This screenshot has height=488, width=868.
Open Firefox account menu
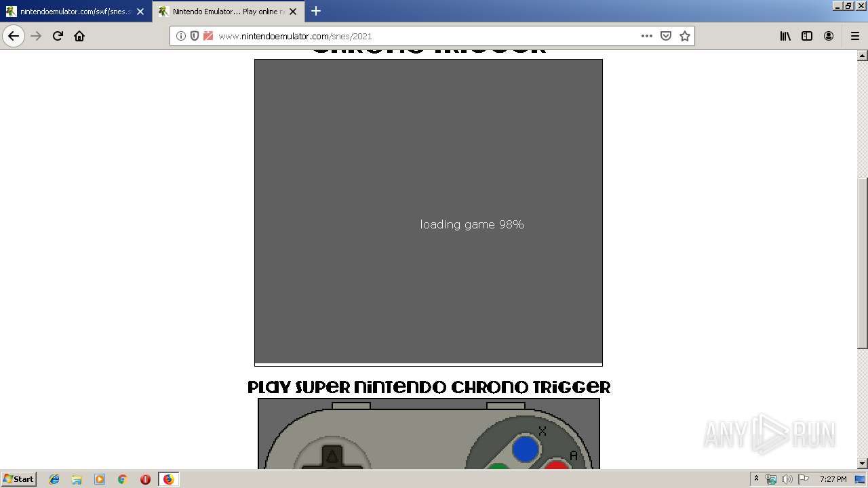[829, 36]
